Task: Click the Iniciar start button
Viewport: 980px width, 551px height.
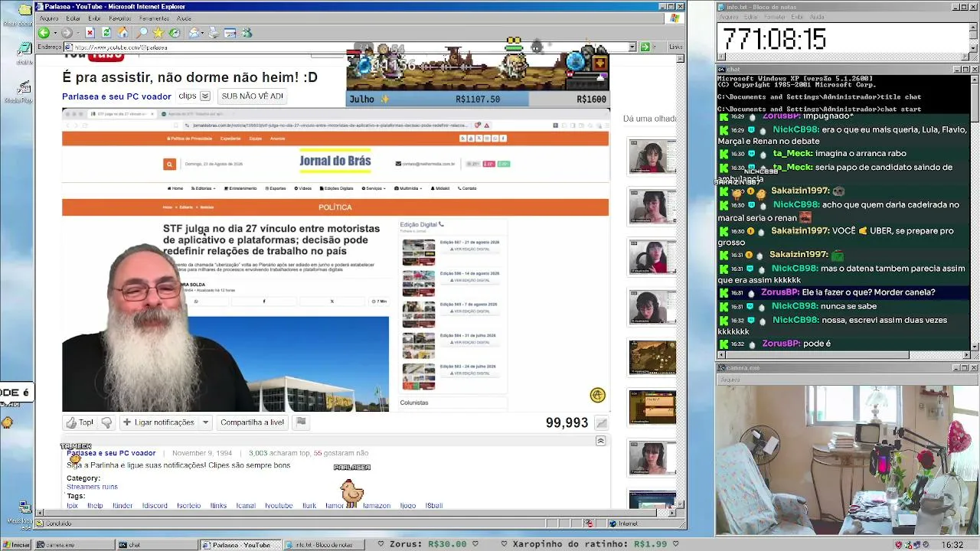Action: pos(17,545)
